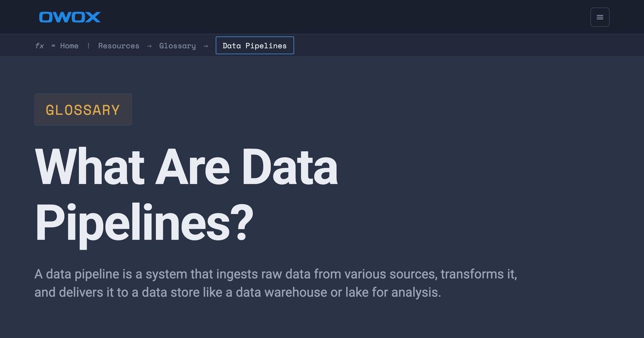Screen dimensions: 644x338
Task: Navigate to Glossary breadcrumb
Action: click(x=177, y=46)
